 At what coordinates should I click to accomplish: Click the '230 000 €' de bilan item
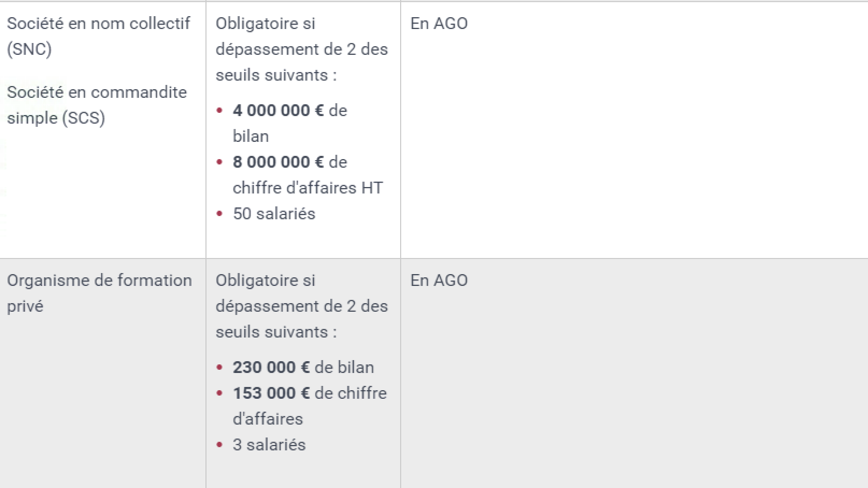tap(303, 367)
